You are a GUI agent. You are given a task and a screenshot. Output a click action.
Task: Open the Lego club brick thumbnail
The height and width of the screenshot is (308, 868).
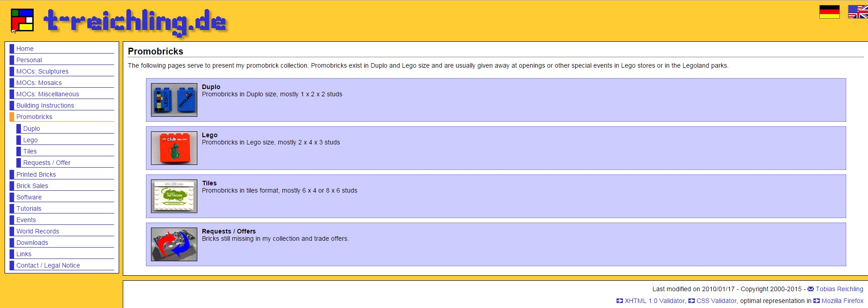174,148
